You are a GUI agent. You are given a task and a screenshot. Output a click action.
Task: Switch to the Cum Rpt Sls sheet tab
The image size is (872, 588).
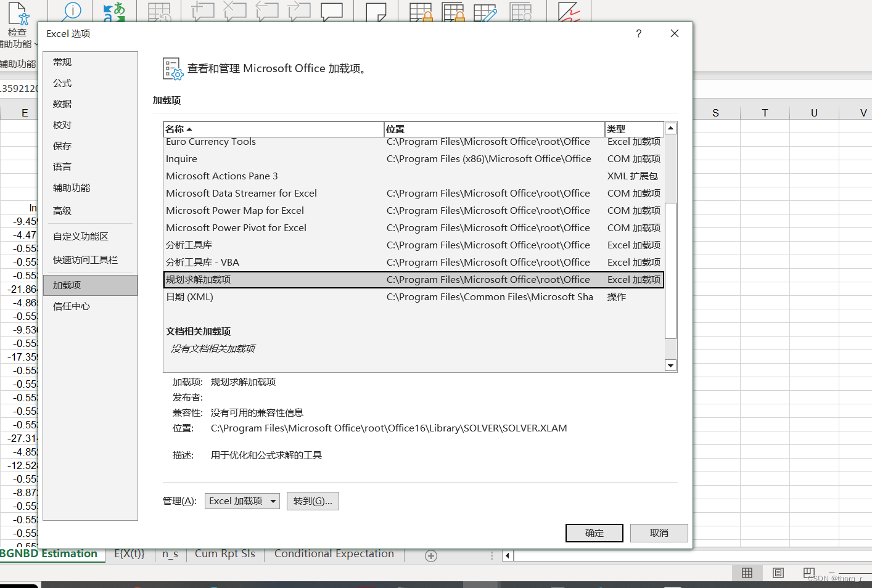click(x=225, y=553)
